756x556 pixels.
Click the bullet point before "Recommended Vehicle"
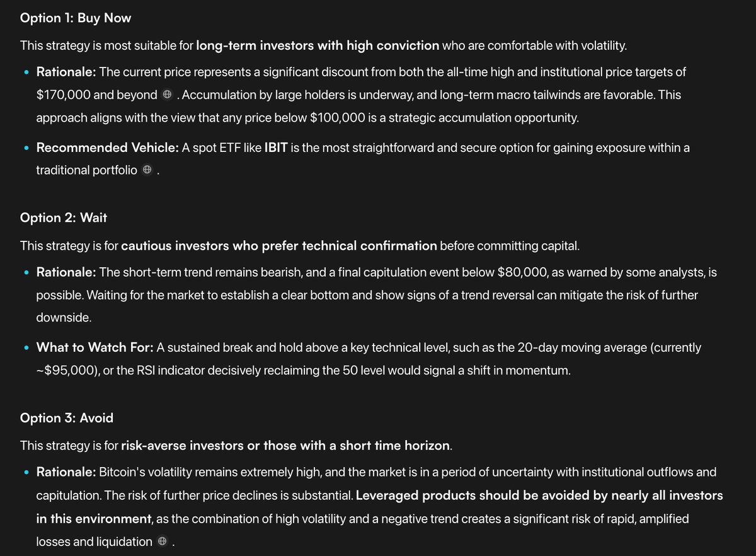point(26,148)
